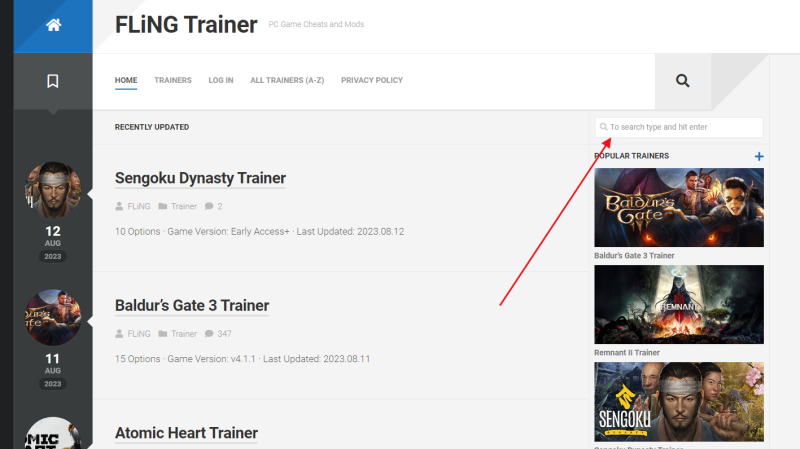Open the LOG IN menu item
This screenshot has width=800, height=449.
point(220,80)
